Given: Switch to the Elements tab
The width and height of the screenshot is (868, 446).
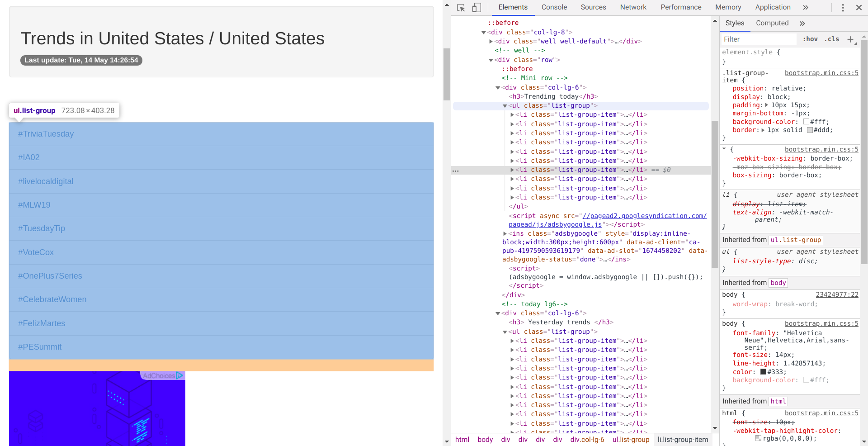Looking at the screenshot, I should coord(513,7).
